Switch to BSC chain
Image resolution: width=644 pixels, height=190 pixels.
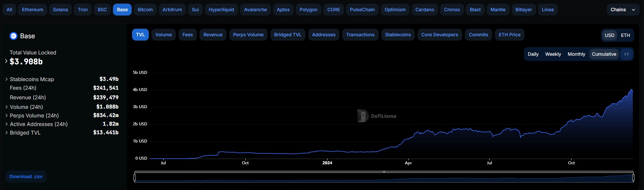tap(102, 10)
